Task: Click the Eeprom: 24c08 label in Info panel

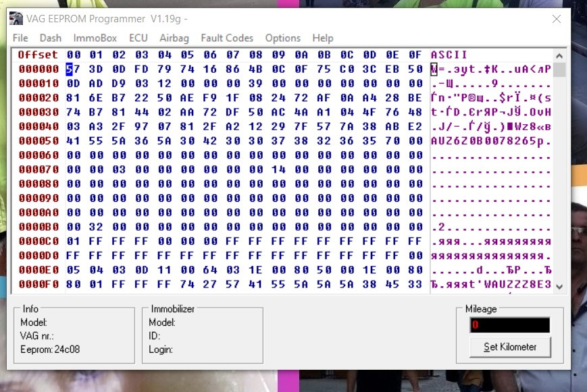Action: click(49, 349)
